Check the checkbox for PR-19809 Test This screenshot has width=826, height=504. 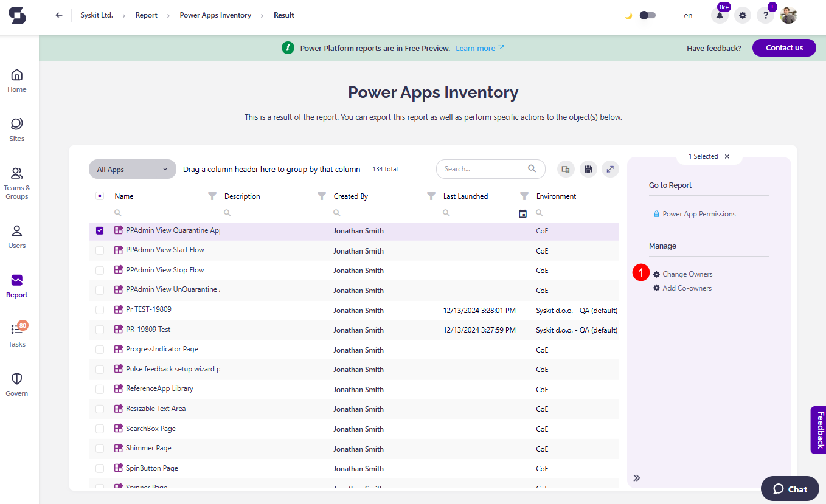pos(100,330)
